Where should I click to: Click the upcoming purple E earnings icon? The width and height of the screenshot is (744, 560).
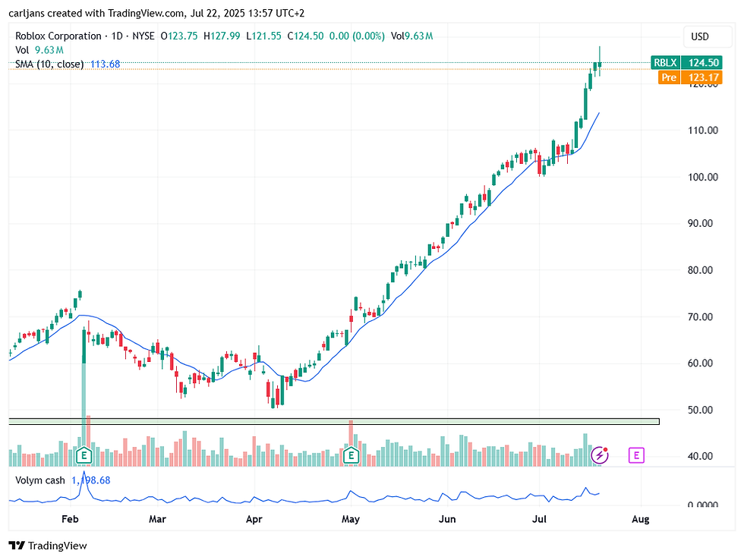tap(636, 456)
